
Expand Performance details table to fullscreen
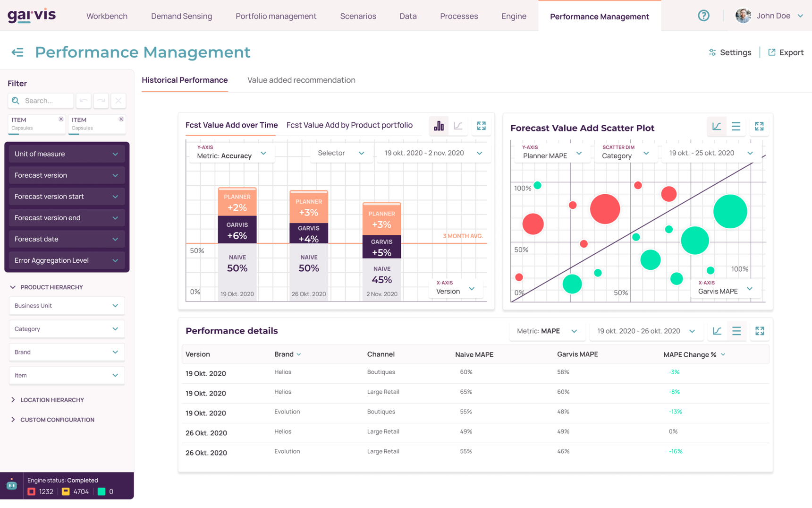[x=760, y=331]
